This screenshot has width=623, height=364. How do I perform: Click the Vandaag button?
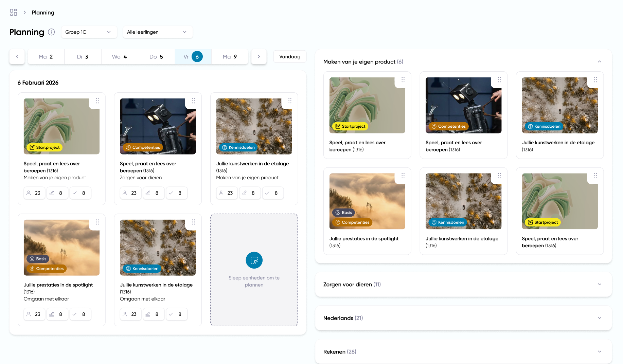[x=290, y=57]
